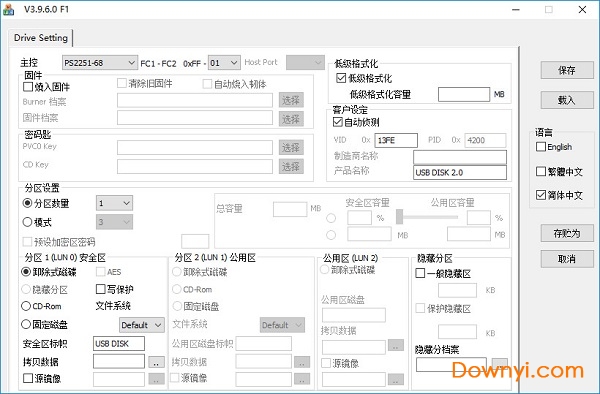This screenshot has height=394, width=600.
Task: Click the 低级格式化容量 MB field
Action: [x=464, y=94]
